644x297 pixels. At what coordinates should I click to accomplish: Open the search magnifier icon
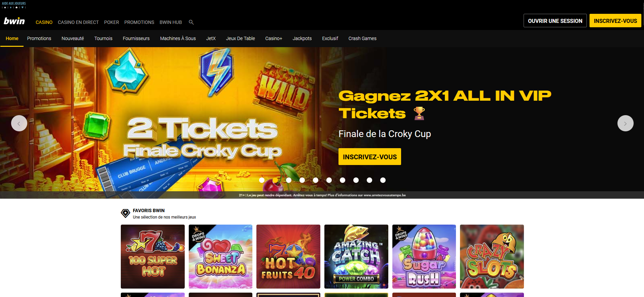pyautogui.click(x=191, y=22)
